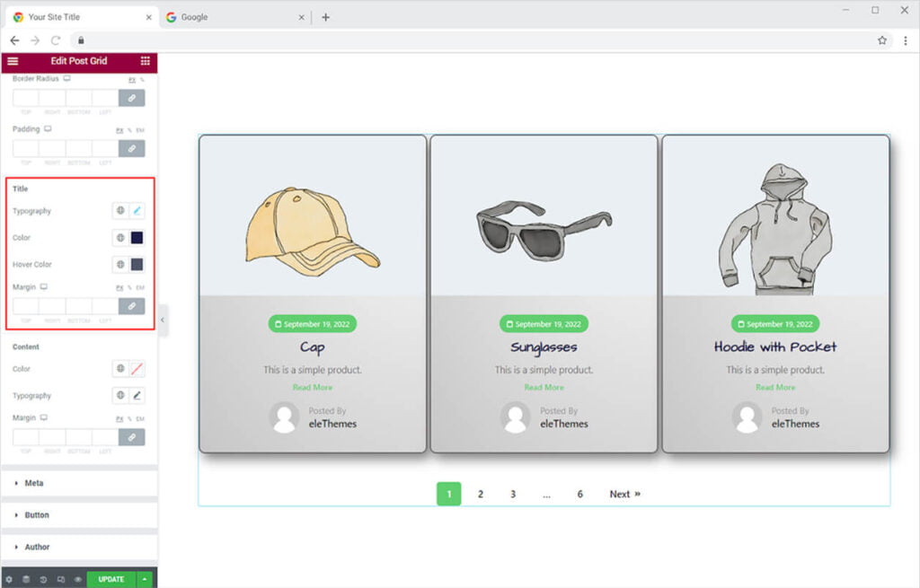The width and height of the screenshot is (920, 588).
Task: Open History panel in footer
Action: (x=44, y=579)
